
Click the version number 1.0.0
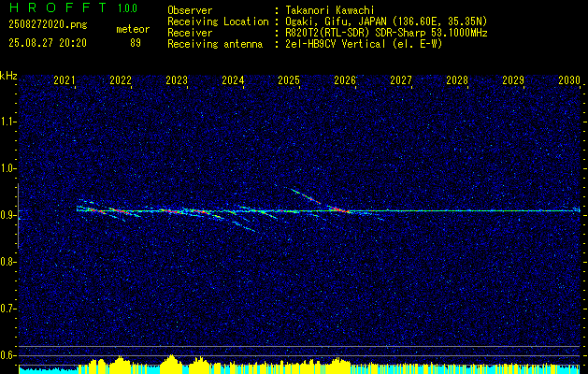[127, 8]
